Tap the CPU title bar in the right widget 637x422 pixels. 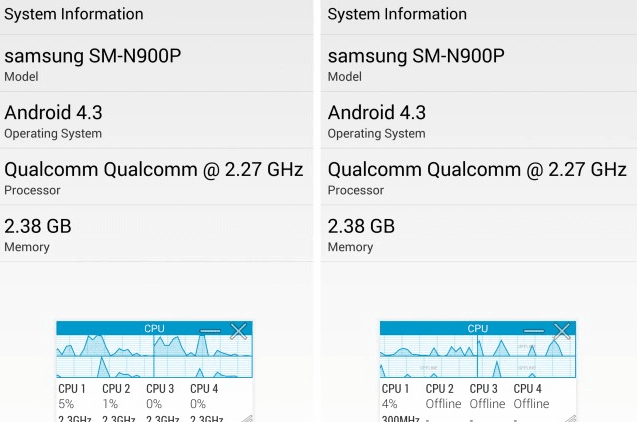478,328
